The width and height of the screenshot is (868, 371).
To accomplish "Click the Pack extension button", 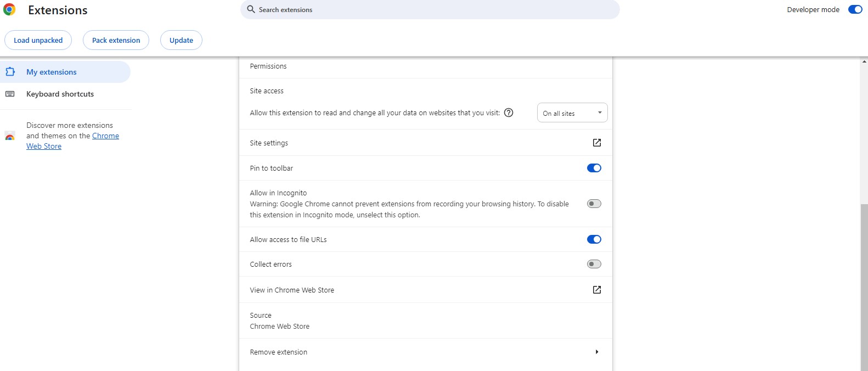I will (x=116, y=40).
